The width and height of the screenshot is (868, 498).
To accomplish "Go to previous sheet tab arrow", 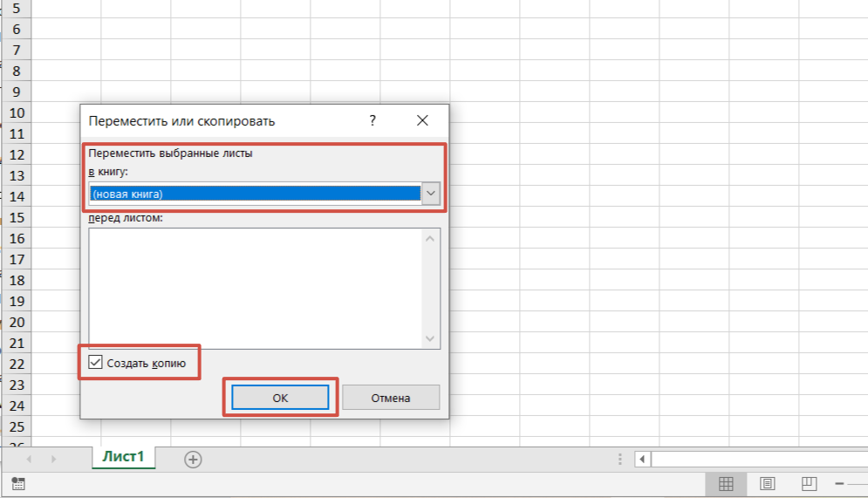I will (29, 460).
